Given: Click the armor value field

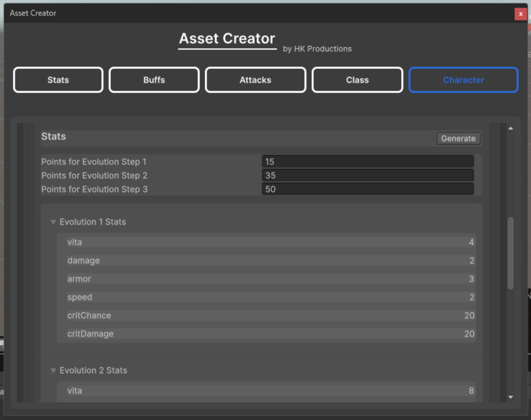Looking at the screenshot, I should tap(268, 279).
